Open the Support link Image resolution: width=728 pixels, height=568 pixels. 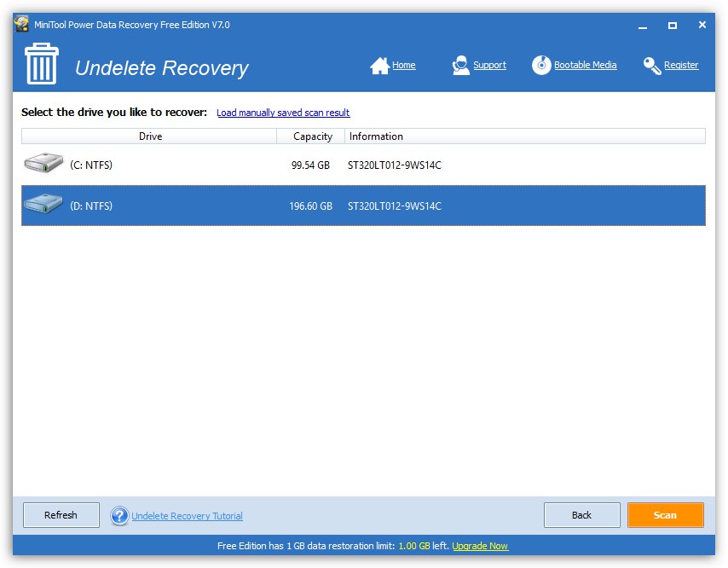[489, 65]
